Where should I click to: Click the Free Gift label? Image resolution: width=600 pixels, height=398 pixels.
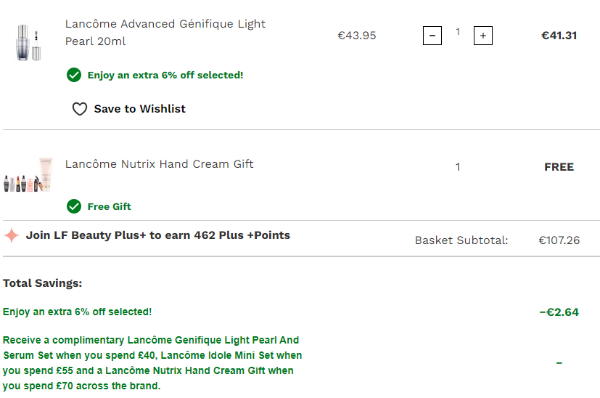[109, 207]
